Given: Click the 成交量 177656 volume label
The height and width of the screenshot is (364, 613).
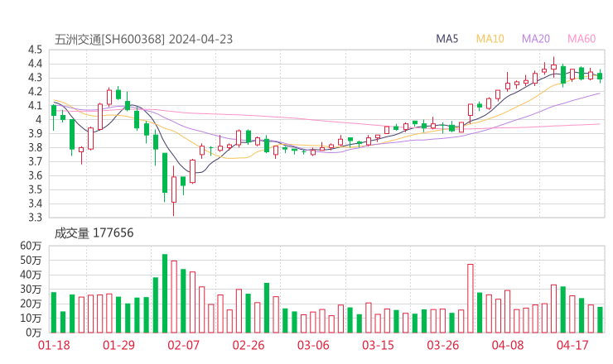Looking at the screenshot, I should click(x=94, y=233).
